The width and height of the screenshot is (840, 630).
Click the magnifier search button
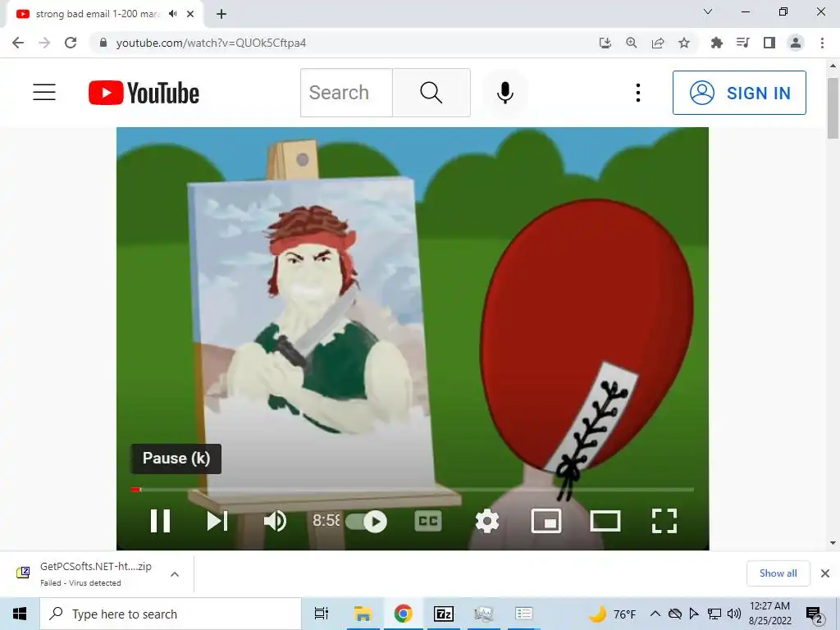click(431, 93)
